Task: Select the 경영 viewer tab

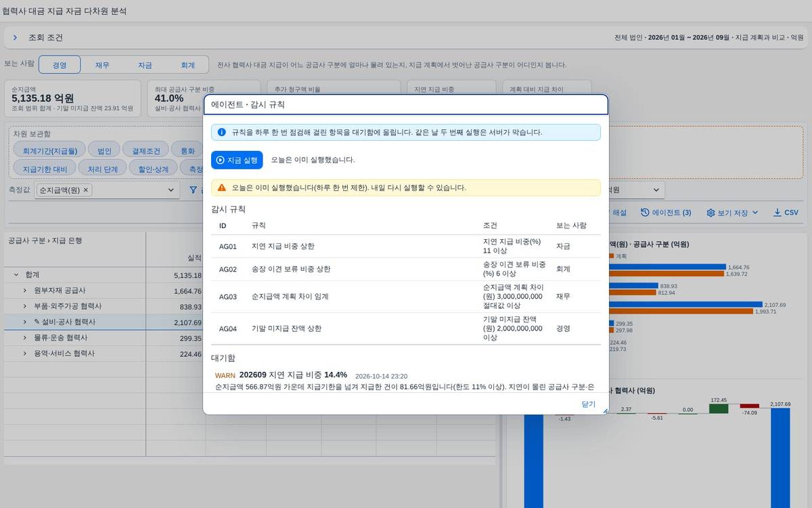Action: click(x=60, y=65)
